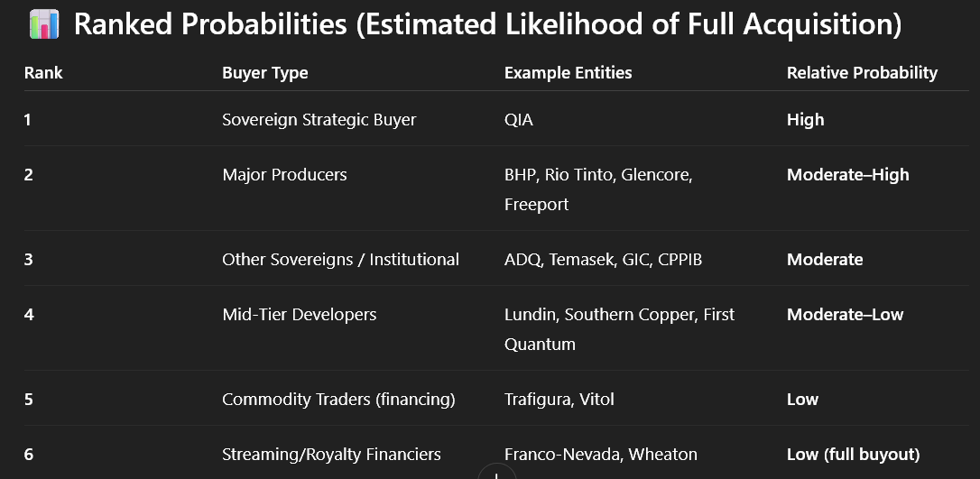Click the Moderate–Low probability value
The width and height of the screenshot is (980, 479).
coord(845,315)
